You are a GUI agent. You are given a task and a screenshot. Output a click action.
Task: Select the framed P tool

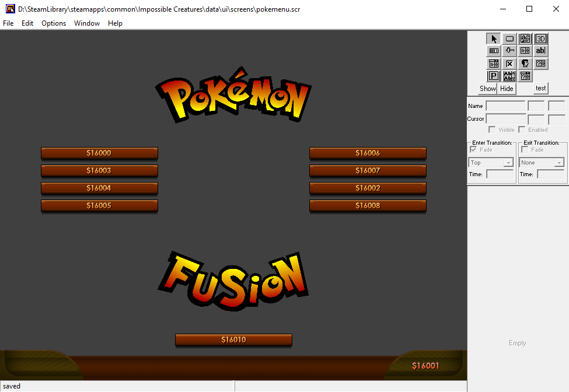pos(494,76)
